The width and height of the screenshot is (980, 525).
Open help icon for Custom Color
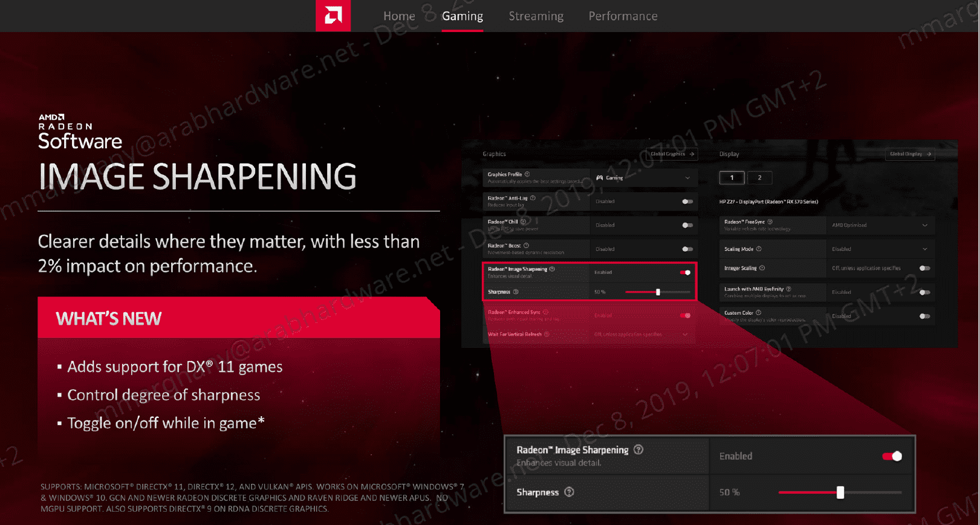tap(758, 313)
